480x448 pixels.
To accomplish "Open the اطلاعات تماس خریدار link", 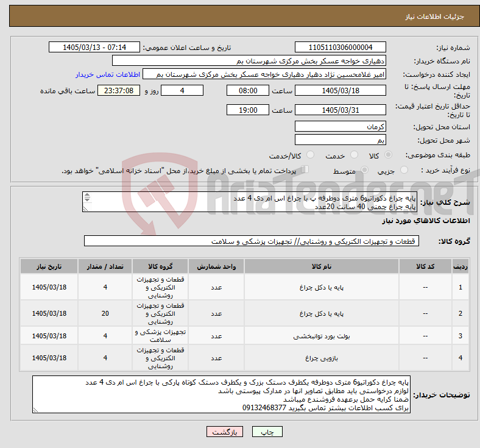I will [x=108, y=74].
